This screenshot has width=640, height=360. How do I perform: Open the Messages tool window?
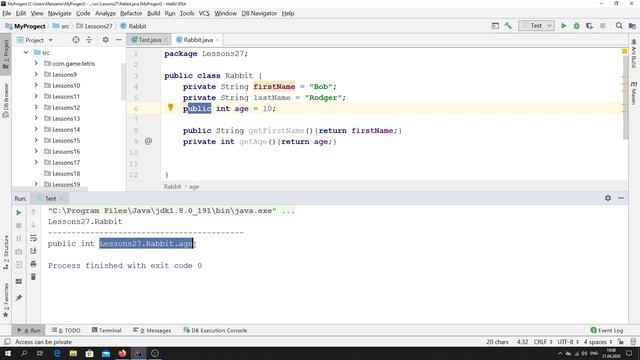coord(152,330)
